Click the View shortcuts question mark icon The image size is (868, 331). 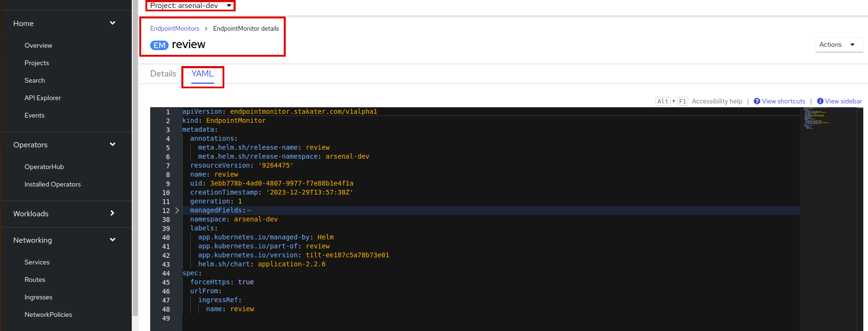[757, 101]
